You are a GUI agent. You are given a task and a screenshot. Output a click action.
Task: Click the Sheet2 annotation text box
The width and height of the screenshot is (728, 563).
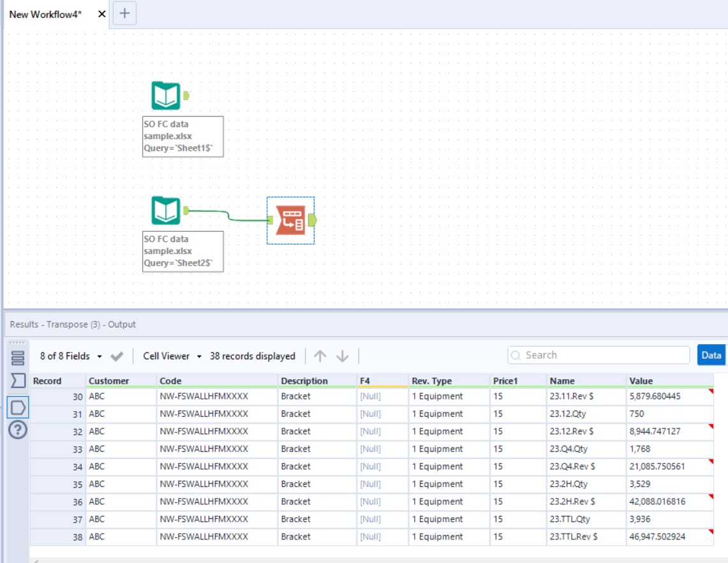point(182,251)
